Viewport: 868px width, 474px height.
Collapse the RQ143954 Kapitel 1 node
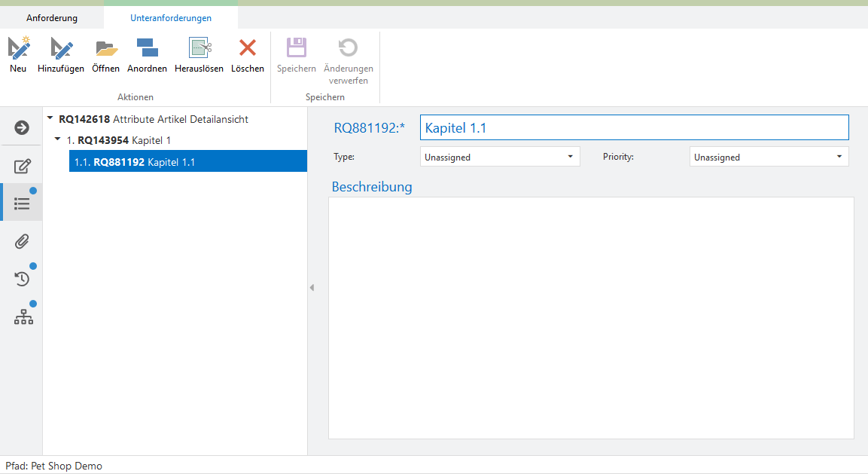[x=58, y=139]
